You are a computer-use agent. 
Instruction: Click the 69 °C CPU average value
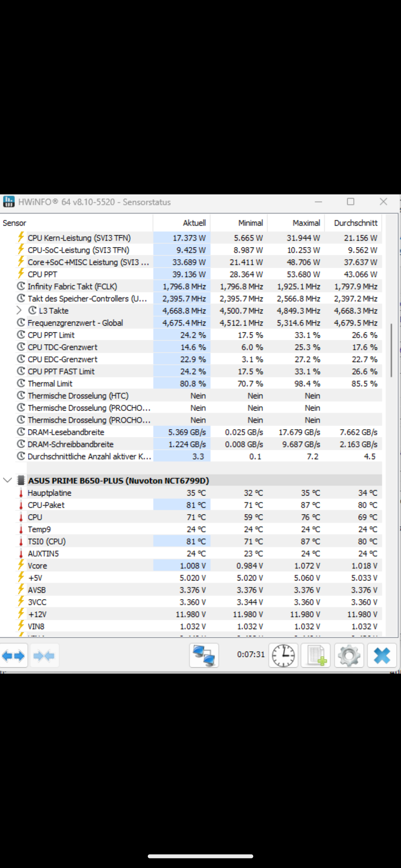pyautogui.click(x=368, y=517)
